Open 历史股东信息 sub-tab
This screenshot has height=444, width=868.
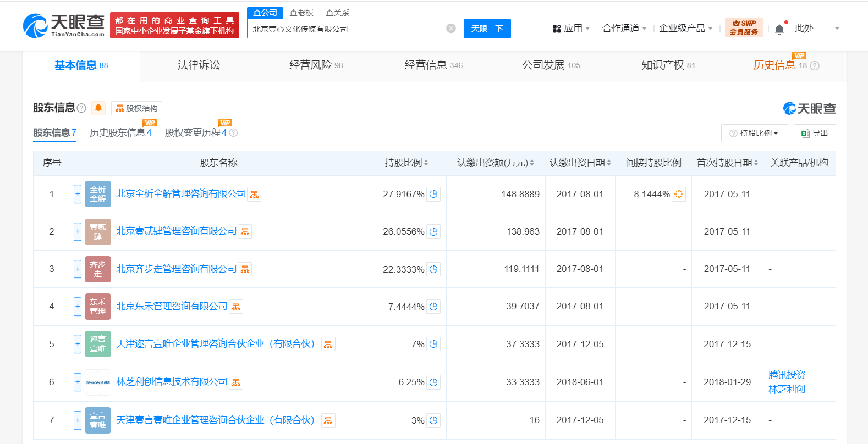click(x=120, y=132)
